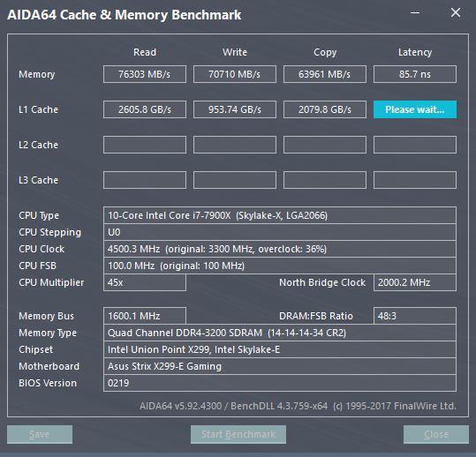Click the L1 Cache Copy 2079.8 GB/s field
The width and height of the screenshot is (476, 457).
(x=325, y=109)
